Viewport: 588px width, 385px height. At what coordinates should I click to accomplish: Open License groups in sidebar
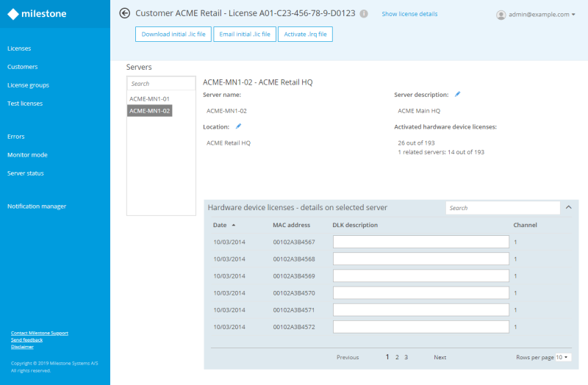[x=28, y=85]
